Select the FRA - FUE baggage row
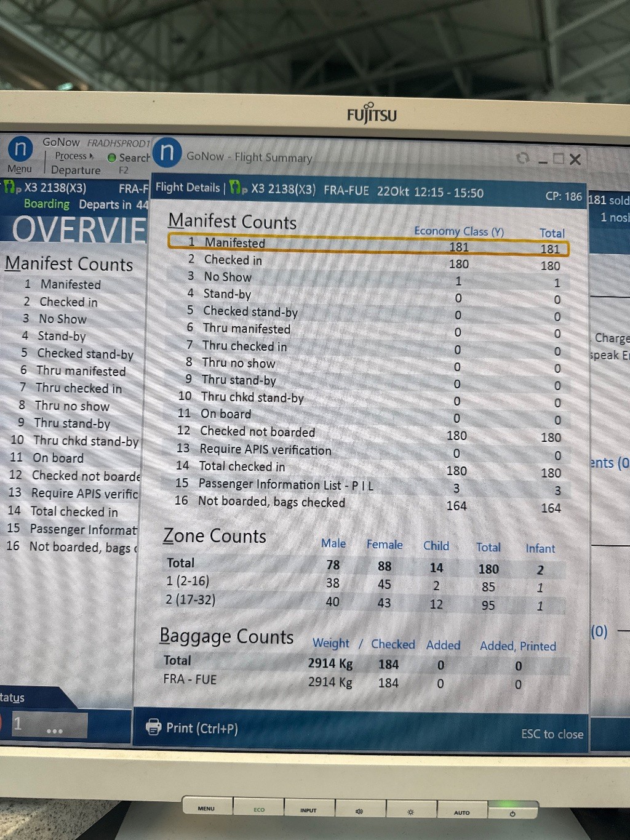The image size is (630, 840). (189, 679)
